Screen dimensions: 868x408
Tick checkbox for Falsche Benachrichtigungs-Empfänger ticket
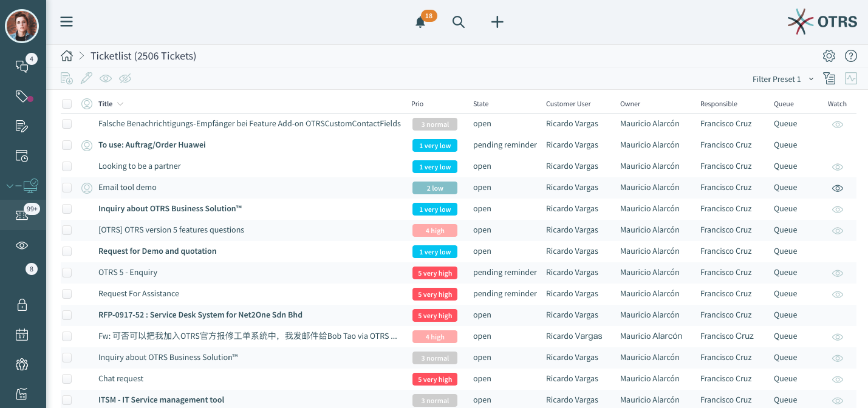tap(67, 124)
